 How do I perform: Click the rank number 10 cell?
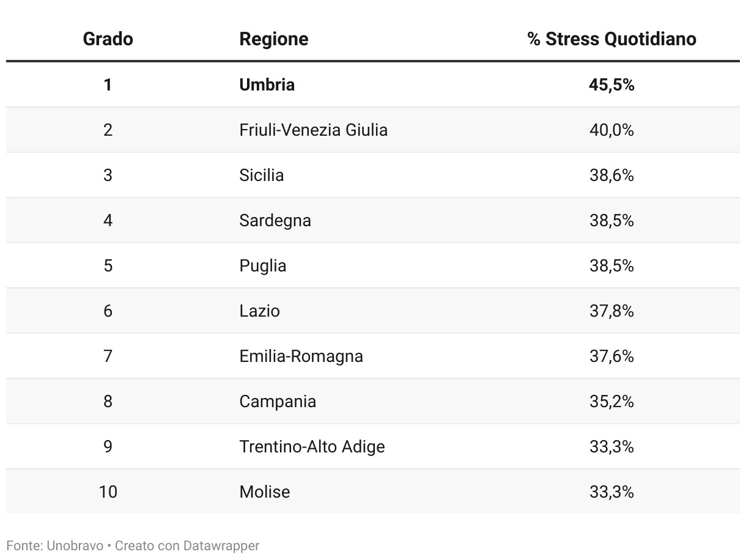tap(108, 492)
